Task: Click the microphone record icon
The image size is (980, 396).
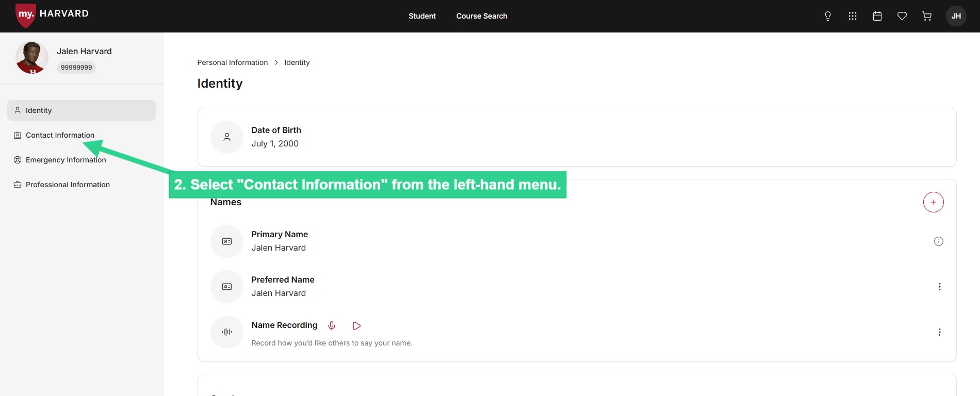Action: coord(332,326)
